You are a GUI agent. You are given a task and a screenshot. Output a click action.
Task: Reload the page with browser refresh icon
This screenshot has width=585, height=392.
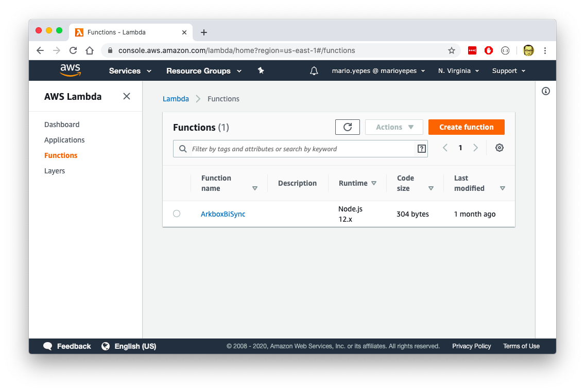pos(73,50)
